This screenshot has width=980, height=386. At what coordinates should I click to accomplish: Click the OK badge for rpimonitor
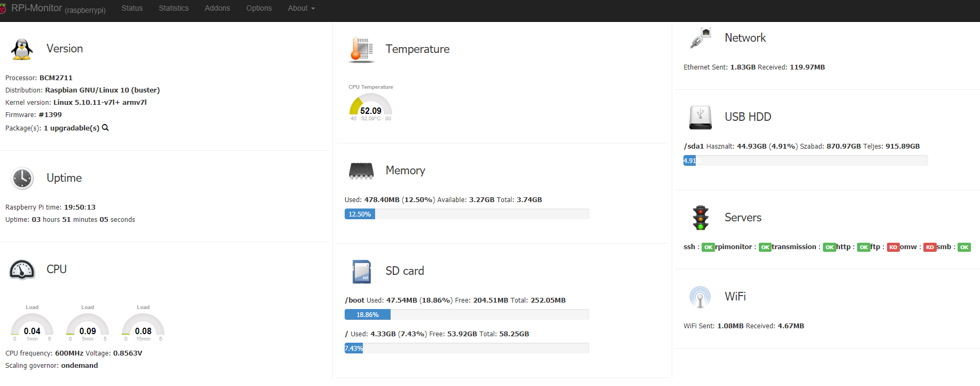coord(765,248)
